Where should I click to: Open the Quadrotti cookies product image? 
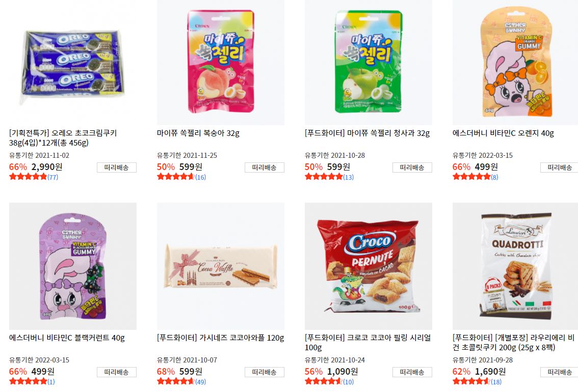(515, 266)
